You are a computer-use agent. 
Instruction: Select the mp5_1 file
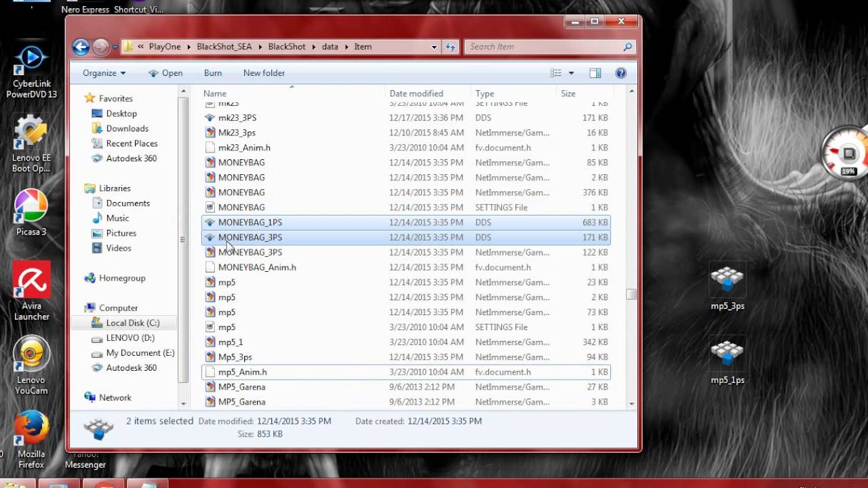tap(406, 342)
